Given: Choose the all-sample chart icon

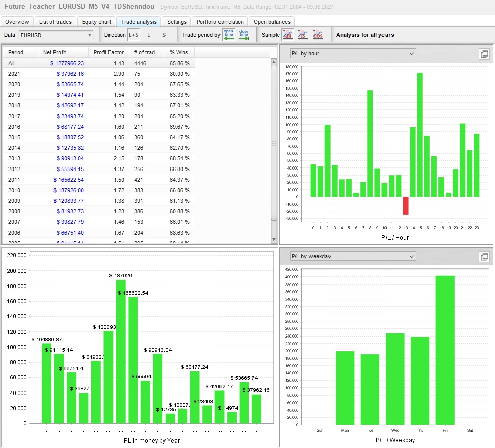Looking at the screenshot, I should coord(288,35).
